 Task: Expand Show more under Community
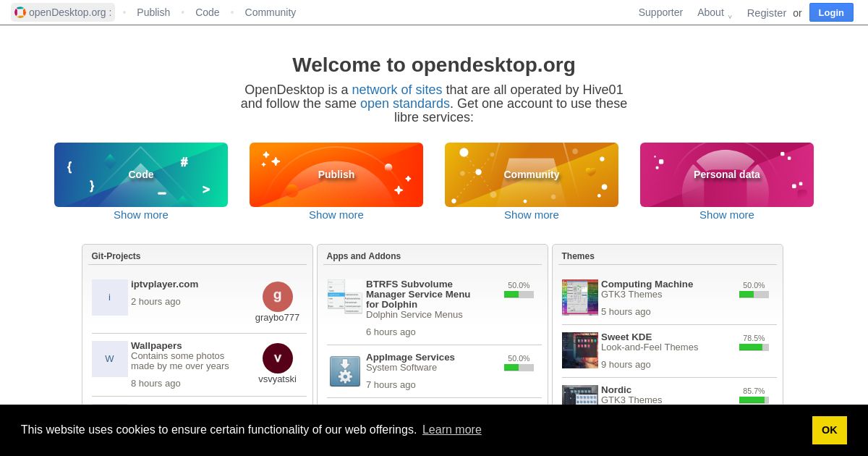point(532,215)
